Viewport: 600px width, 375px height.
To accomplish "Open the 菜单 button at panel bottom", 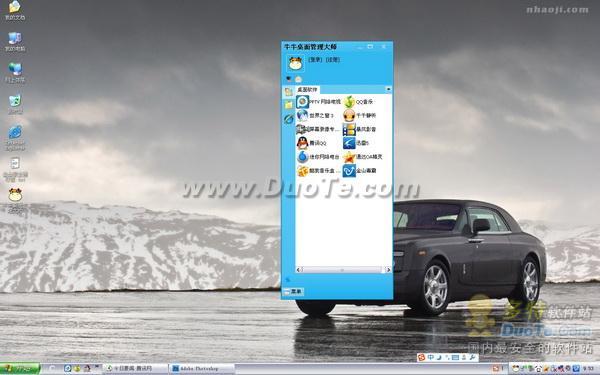I will click(x=293, y=292).
